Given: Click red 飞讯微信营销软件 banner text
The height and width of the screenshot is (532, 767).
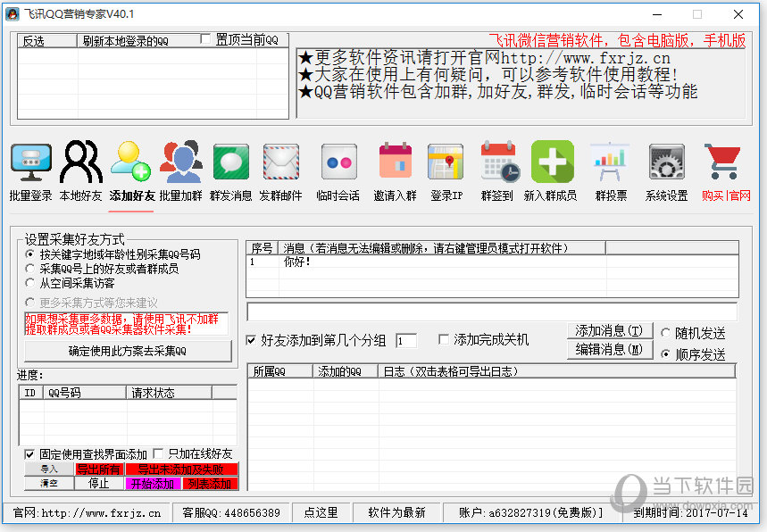Looking at the screenshot, I should (x=618, y=40).
